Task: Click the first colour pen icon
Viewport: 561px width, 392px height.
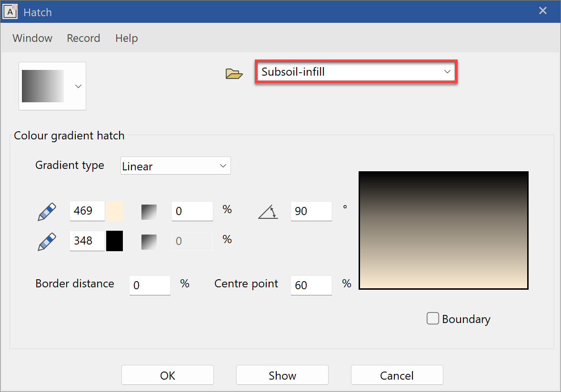Action: click(x=47, y=212)
